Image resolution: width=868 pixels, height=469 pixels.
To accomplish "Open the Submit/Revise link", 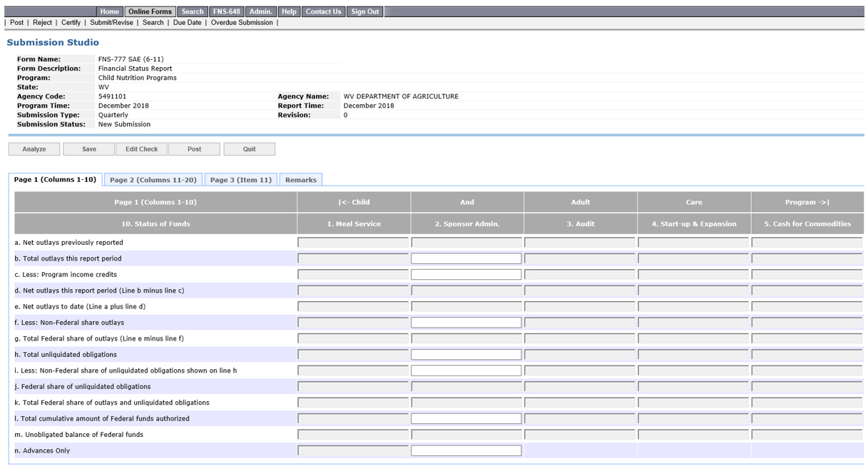I will [111, 23].
